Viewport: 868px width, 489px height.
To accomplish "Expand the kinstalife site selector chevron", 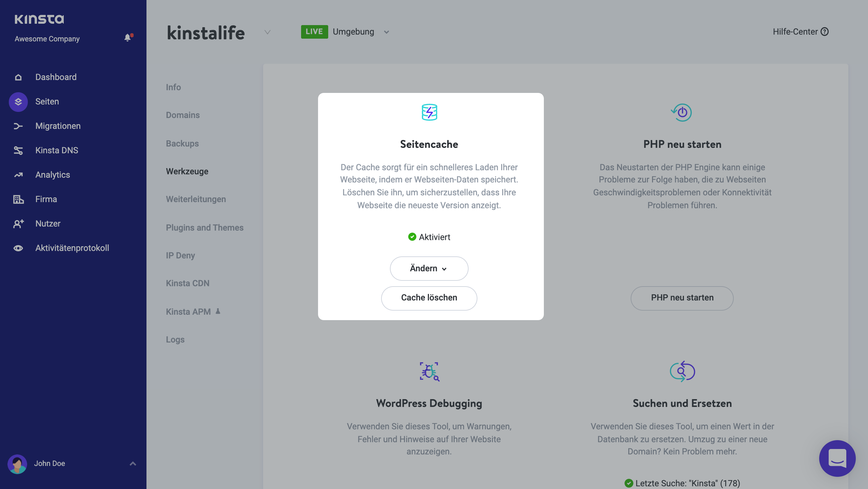I will click(x=267, y=33).
